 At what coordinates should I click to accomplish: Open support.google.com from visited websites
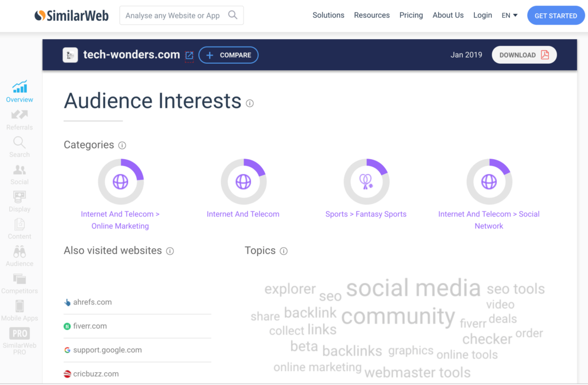(x=107, y=350)
